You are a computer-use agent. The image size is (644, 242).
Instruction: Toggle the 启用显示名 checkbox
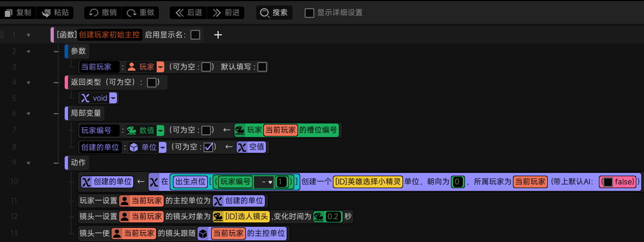[195, 35]
